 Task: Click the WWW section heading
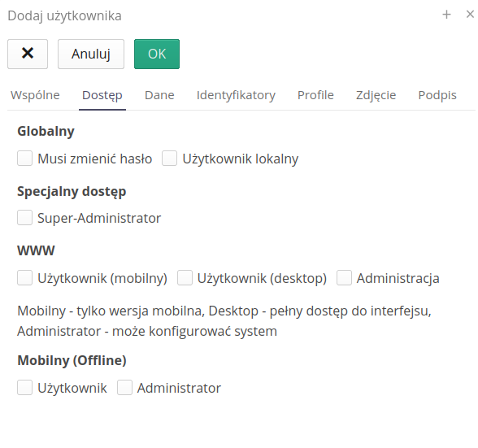click(x=36, y=250)
